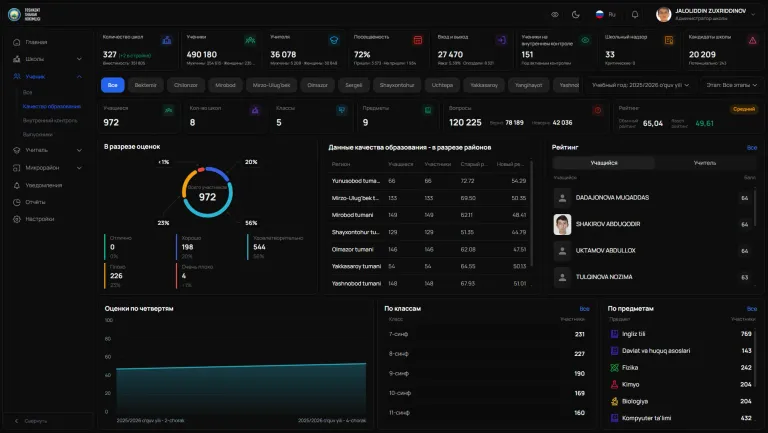Open the Jaloliddin Zuxriddinov profile menu chevron
Viewport: 768px width, 433px height.
tap(753, 14)
